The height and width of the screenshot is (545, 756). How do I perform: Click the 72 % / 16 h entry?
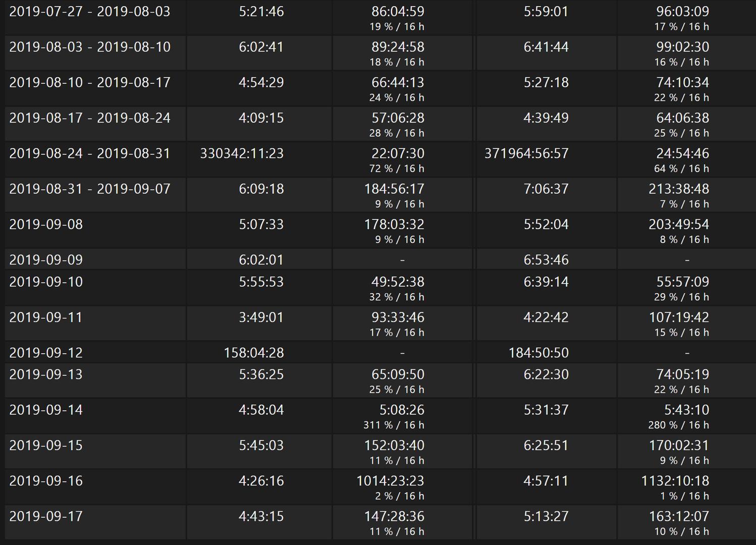pos(397,169)
